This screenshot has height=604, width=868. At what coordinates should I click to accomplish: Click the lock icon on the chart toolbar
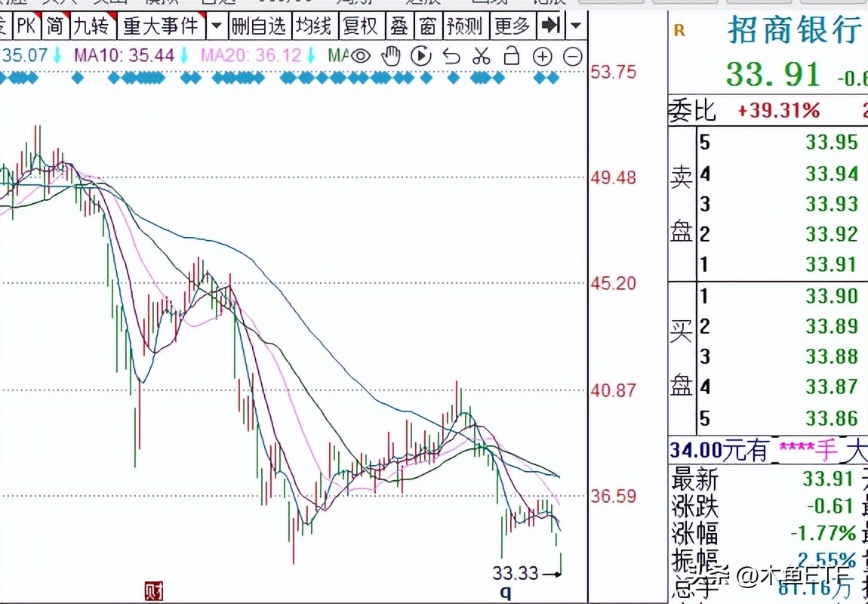click(512, 55)
